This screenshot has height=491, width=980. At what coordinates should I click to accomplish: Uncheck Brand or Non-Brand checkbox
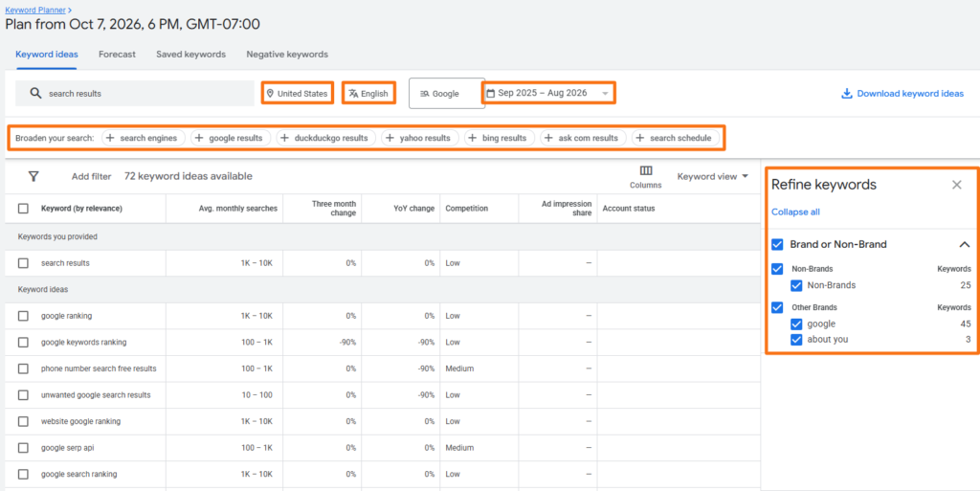click(x=777, y=244)
